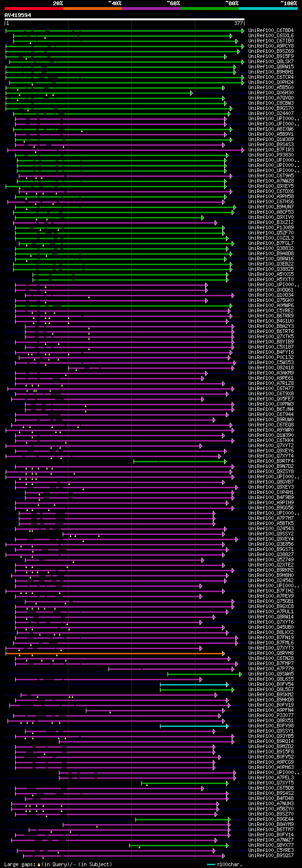
Task: Open hit UniRef100_P93830
Action: [x=271, y=155]
